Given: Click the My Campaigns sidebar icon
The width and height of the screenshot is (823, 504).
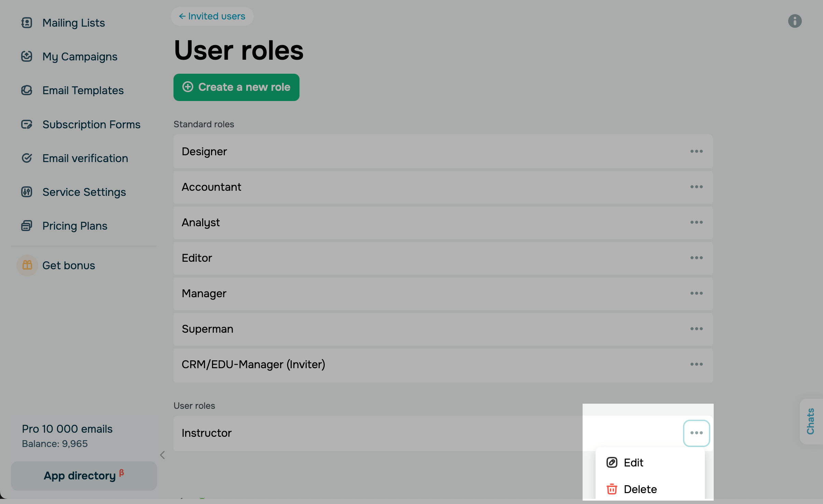Looking at the screenshot, I should pos(27,56).
